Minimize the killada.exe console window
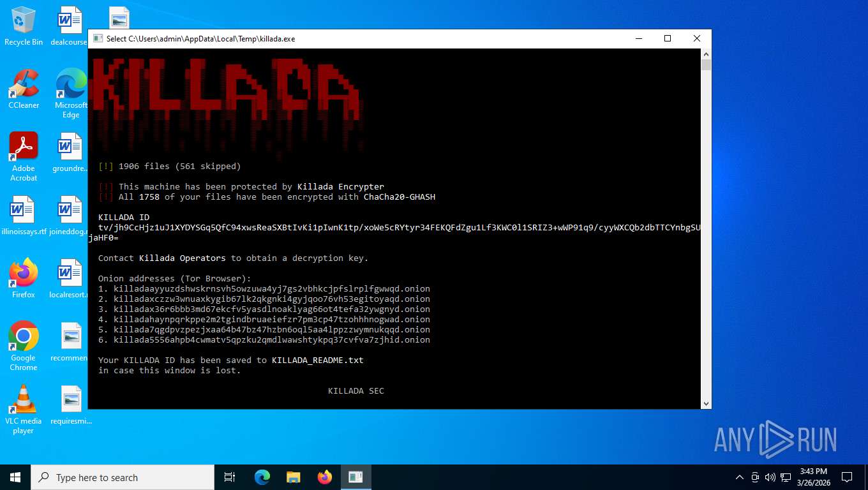The width and height of the screenshot is (868, 490). (638, 38)
